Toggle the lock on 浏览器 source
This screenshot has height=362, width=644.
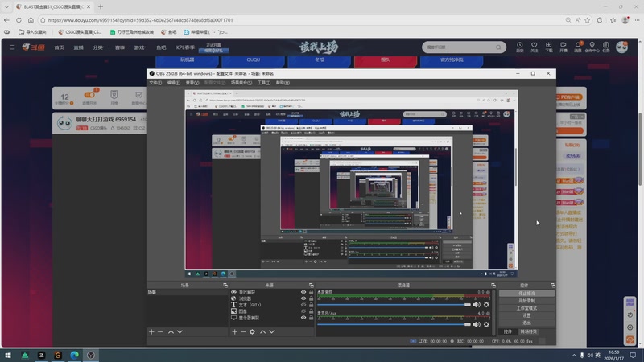point(311,298)
